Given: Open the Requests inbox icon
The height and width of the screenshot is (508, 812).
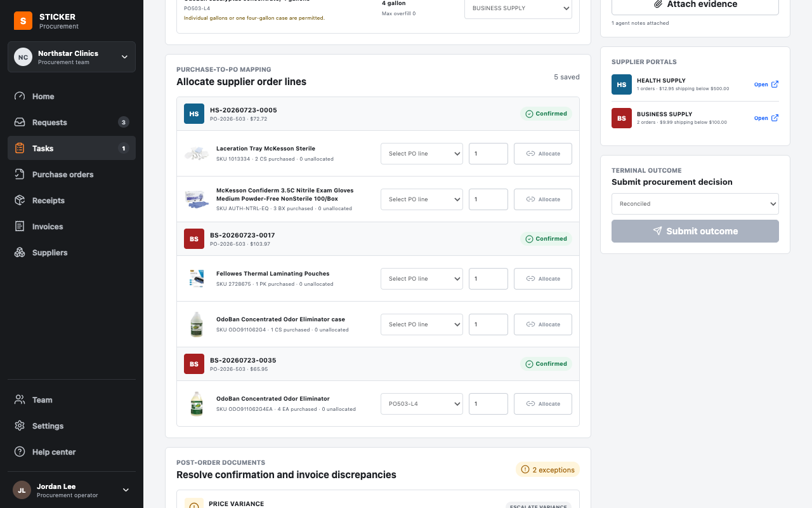Looking at the screenshot, I should point(20,123).
